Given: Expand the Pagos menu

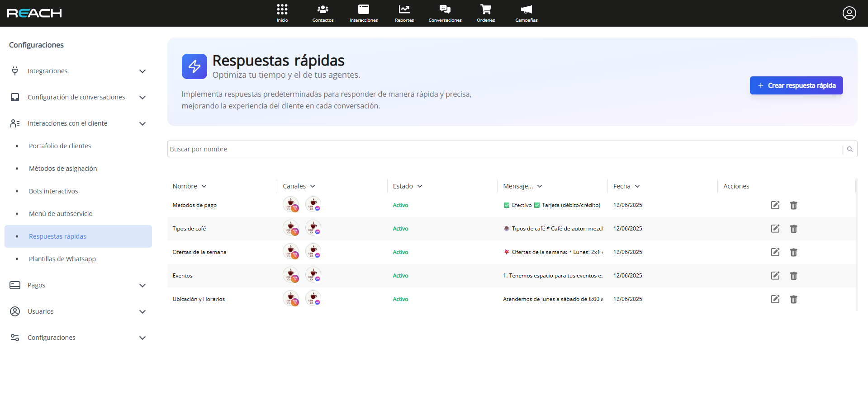Looking at the screenshot, I should tap(78, 285).
